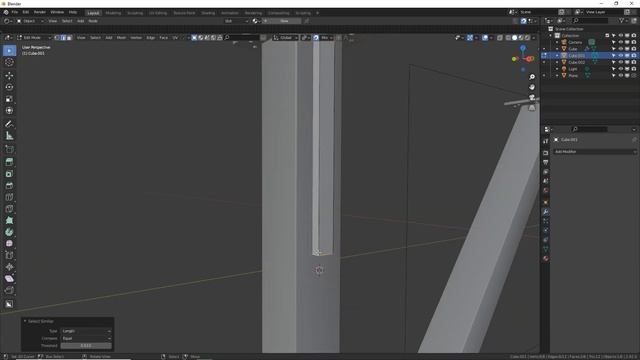Select the Rip Region tool
640x360 pixels.
coord(9,290)
